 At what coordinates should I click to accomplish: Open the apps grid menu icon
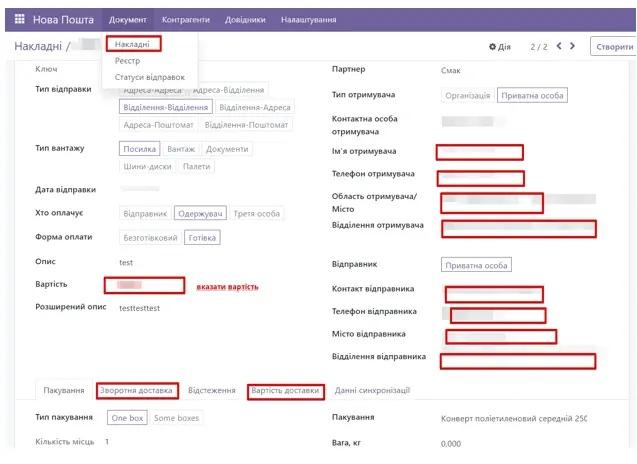point(19,20)
